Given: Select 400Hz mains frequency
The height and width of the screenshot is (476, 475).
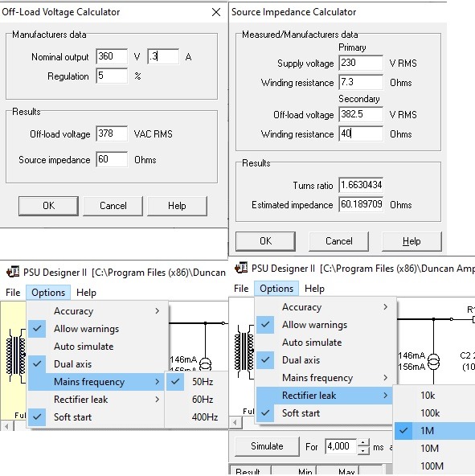Looking at the screenshot, I should click(x=197, y=416).
